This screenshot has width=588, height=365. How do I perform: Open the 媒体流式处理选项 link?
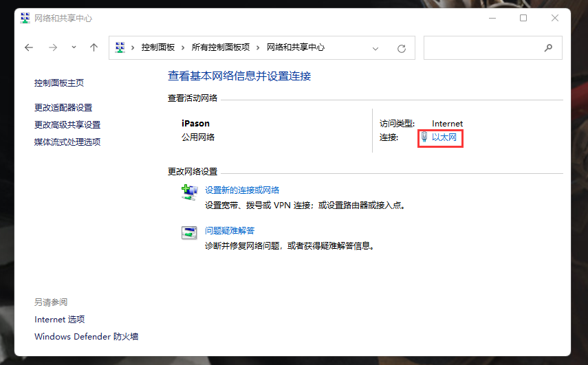67,142
